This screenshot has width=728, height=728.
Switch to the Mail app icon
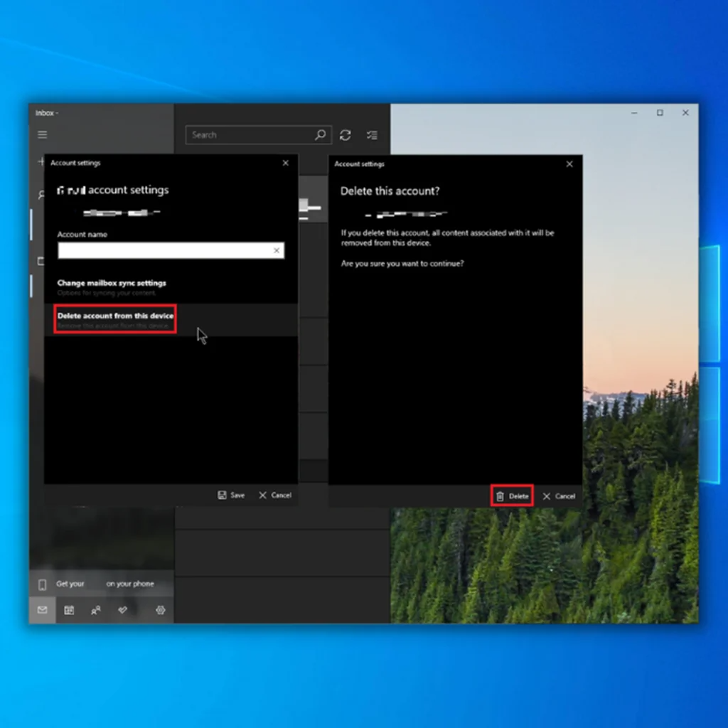(x=42, y=610)
